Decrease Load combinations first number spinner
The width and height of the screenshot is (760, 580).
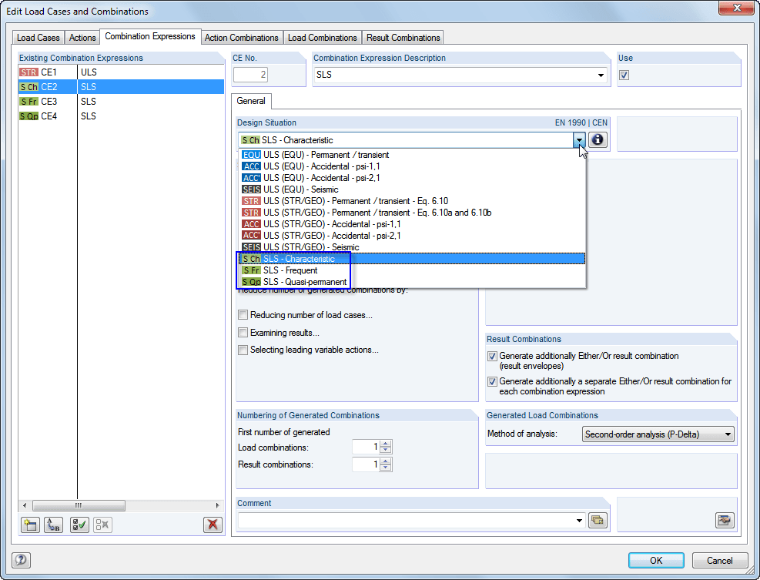pos(386,451)
